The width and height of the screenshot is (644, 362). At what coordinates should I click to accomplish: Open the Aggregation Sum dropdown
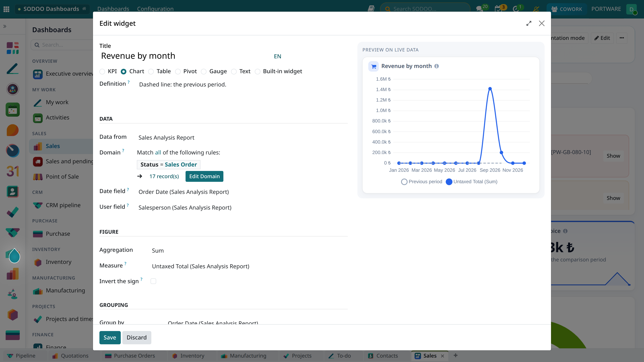point(249,251)
